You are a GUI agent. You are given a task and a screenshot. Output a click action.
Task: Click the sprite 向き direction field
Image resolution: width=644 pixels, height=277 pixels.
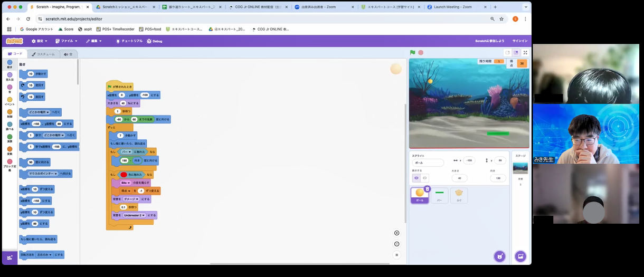coord(497,178)
